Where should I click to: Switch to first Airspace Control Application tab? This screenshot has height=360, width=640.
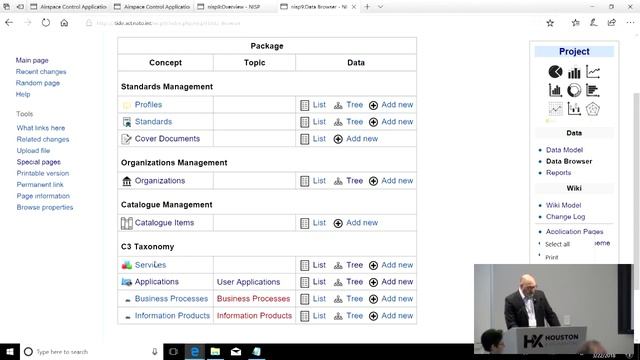pyautogui.click(x=69, y=7)
